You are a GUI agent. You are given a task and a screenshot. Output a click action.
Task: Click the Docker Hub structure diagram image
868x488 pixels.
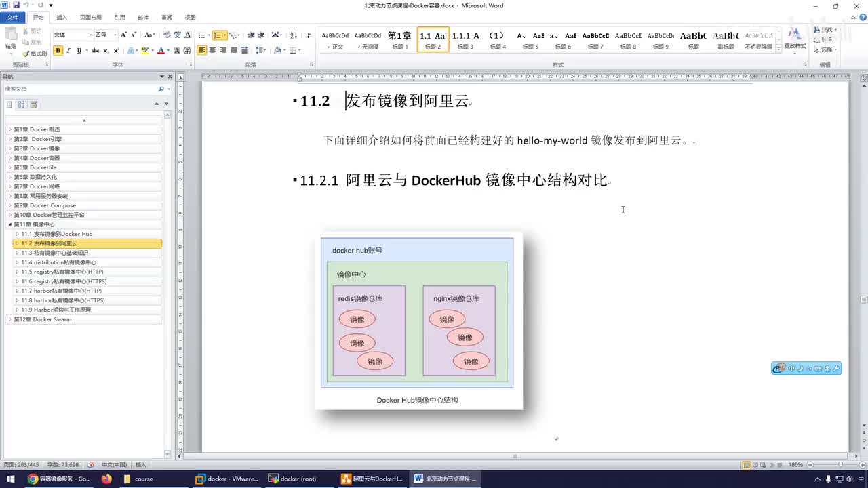[418, 320]
